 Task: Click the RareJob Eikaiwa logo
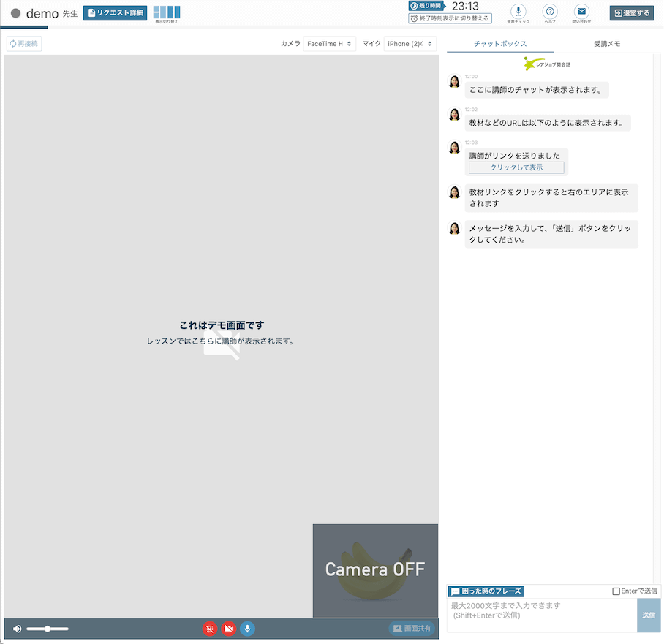tap(548, 64)
